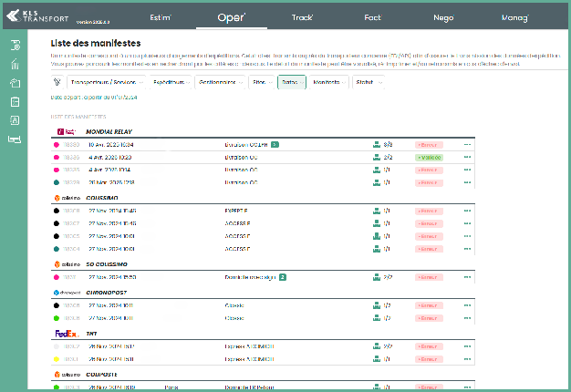Click the truck icon at the sidebar bottom

point(15,139)
